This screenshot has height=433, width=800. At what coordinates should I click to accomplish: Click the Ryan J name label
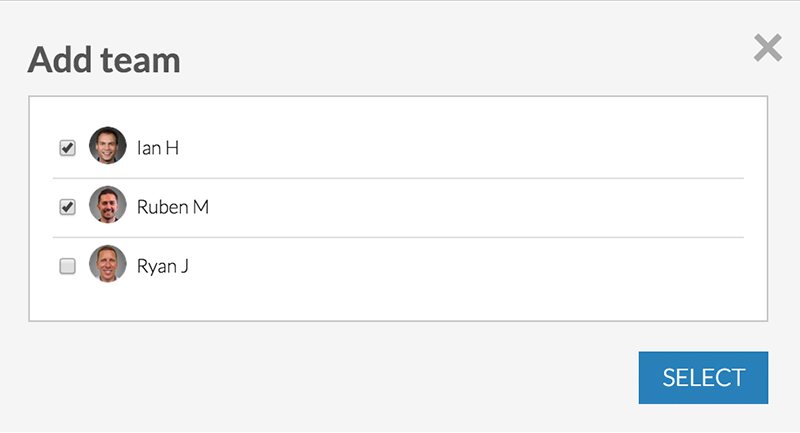[x=163, y=266]
